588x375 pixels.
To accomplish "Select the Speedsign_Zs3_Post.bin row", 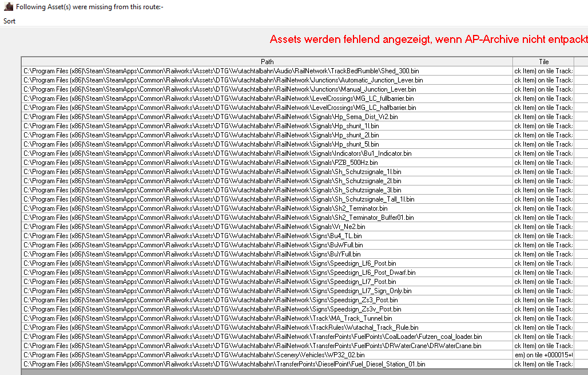I will (267, 300).
